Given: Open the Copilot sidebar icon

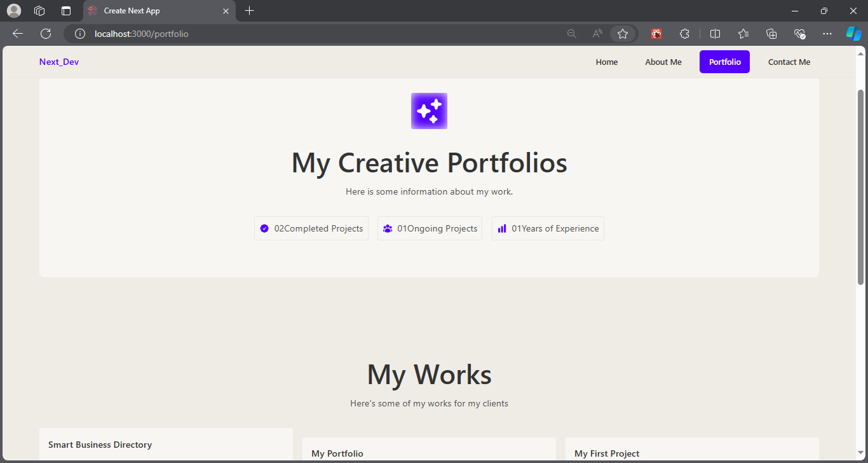Looking at the screenshot, I should pos(853,34).
